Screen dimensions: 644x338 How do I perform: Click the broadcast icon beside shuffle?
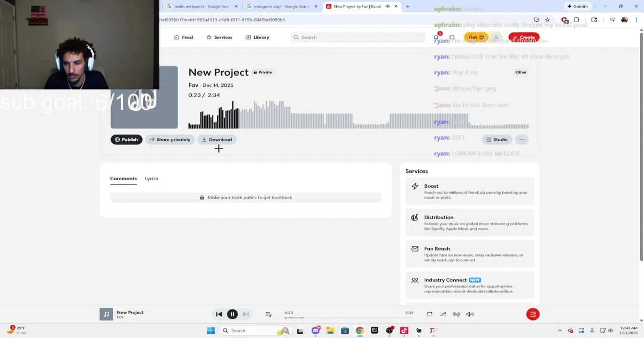tap(457, 314)
